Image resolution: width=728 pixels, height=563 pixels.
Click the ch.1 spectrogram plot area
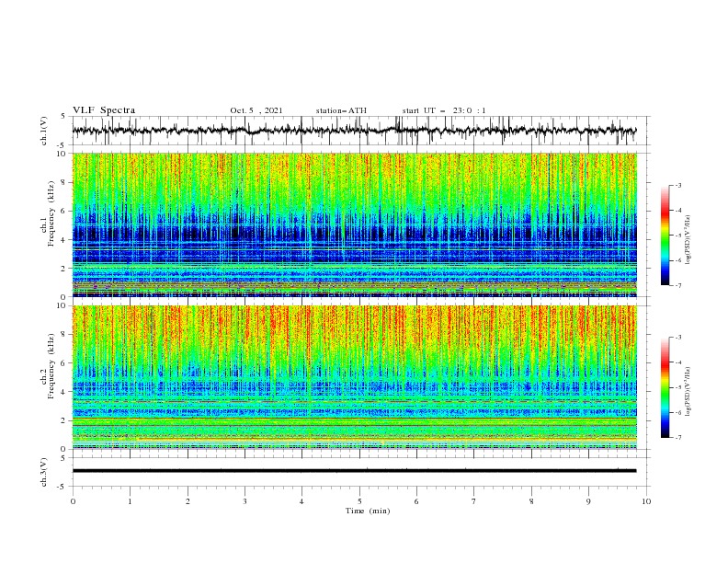pyautogui.click(x=355, y=224)
